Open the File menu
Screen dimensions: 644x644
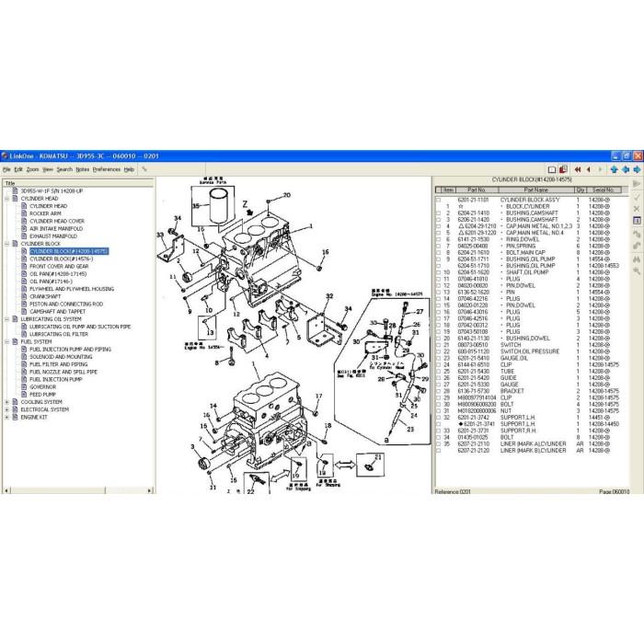6,169
